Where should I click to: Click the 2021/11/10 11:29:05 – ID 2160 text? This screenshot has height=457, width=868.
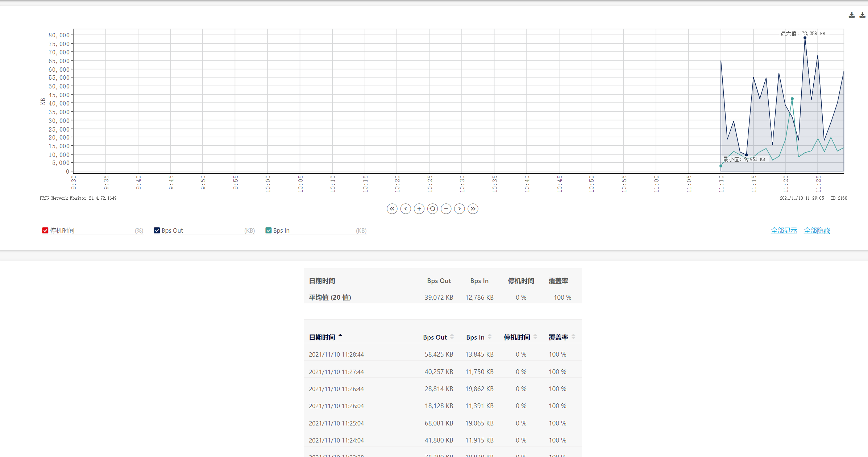pos(814,198)
